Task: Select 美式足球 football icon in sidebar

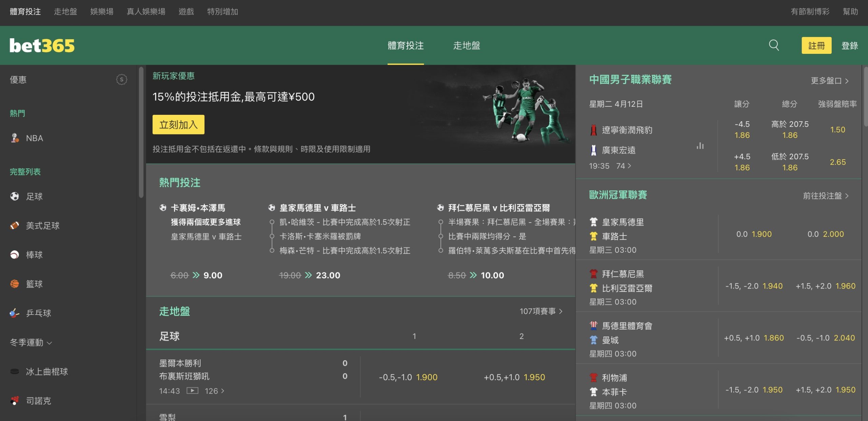Action: coord(15,225)
